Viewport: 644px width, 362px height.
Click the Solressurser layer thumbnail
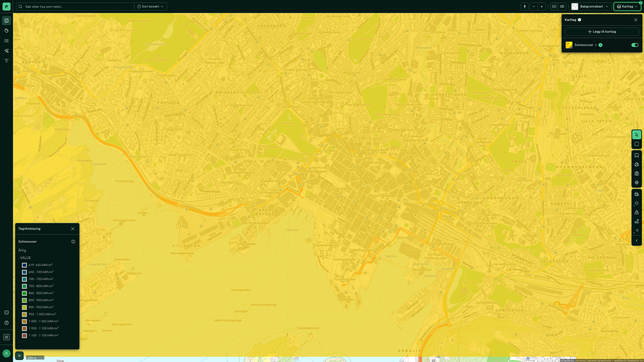[569, 45]
